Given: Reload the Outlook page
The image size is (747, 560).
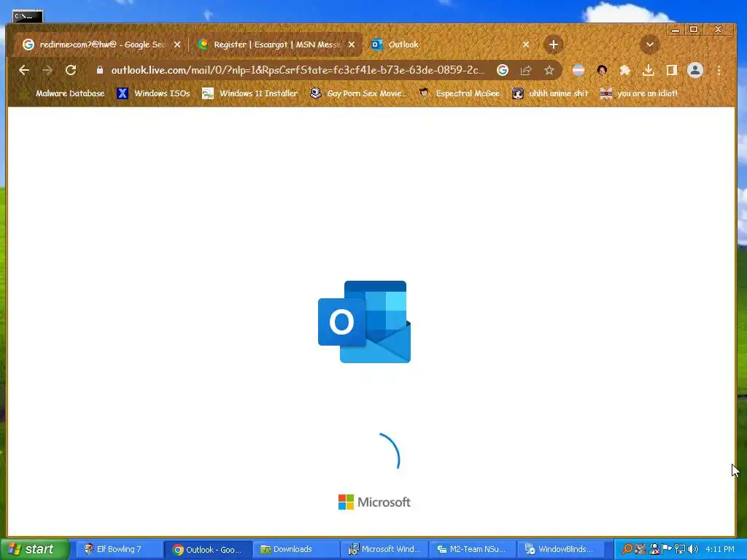Looking at the screenshot, I should 71,71.
